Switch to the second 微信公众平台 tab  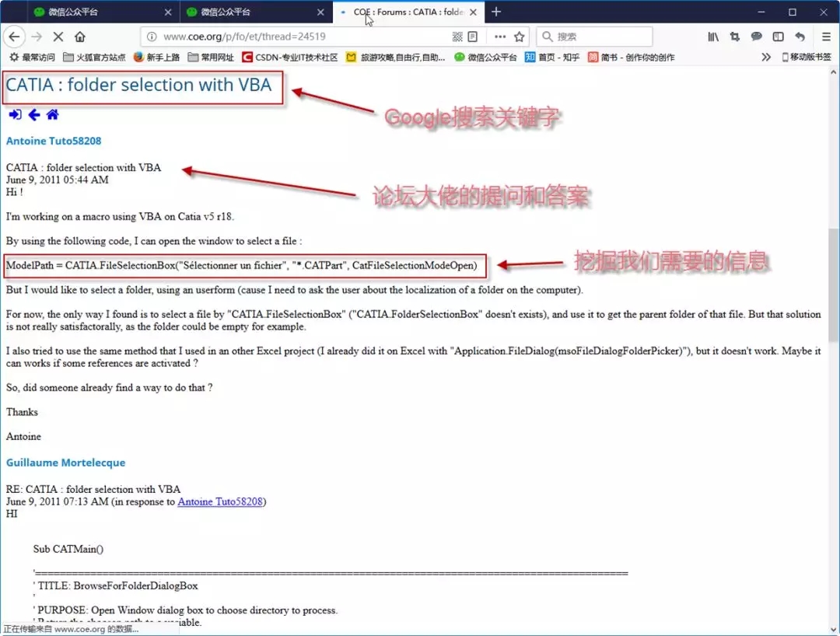click(256, 12)
